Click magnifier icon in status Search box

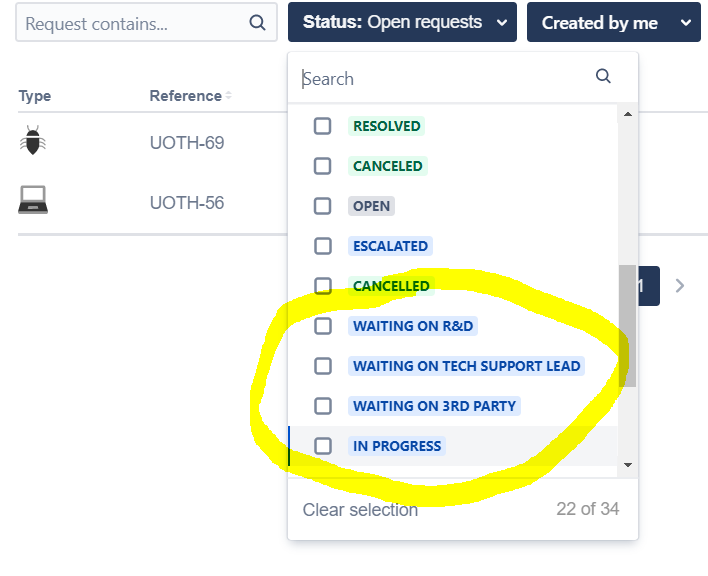(x=603, y=76)
